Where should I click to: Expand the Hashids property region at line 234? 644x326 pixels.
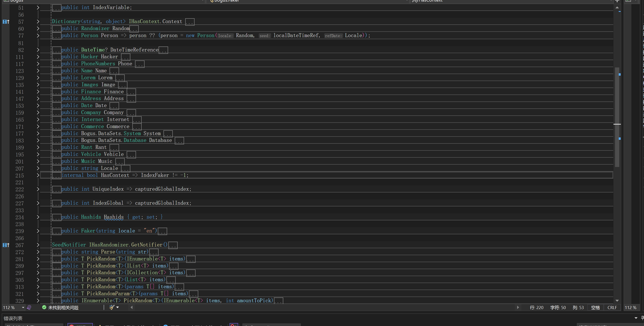click(38, 217)
